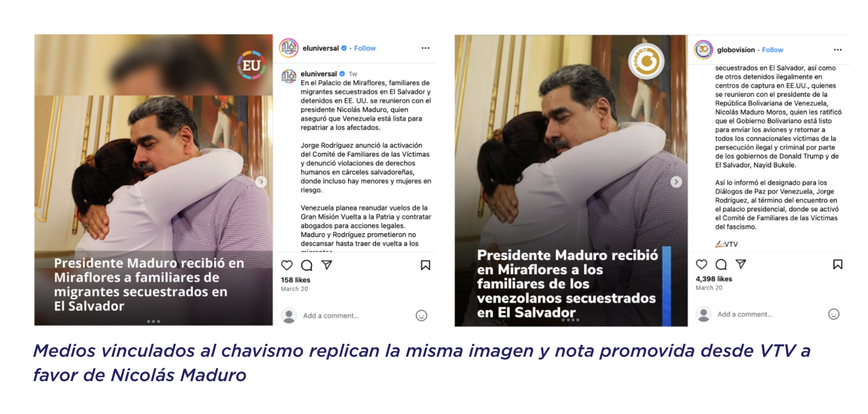
Task: Open emoji picker in globovision comment box
Action: 833,314
